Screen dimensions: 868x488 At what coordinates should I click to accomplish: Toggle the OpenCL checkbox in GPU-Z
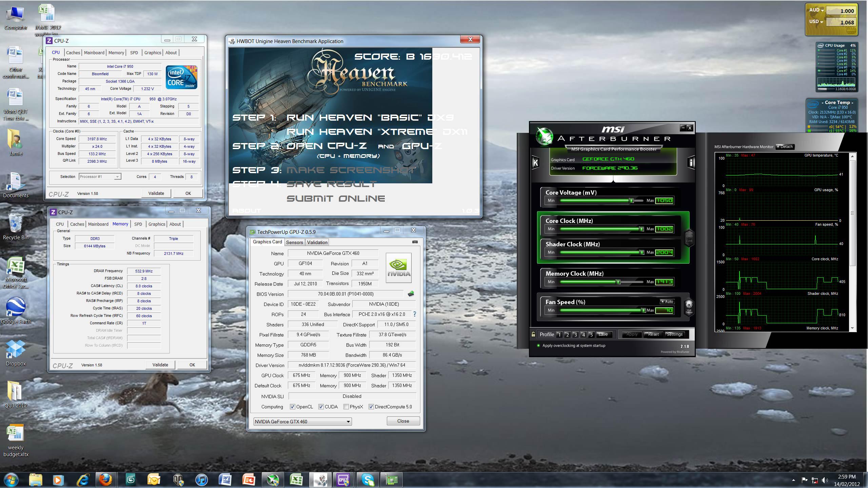coord(292,407)
